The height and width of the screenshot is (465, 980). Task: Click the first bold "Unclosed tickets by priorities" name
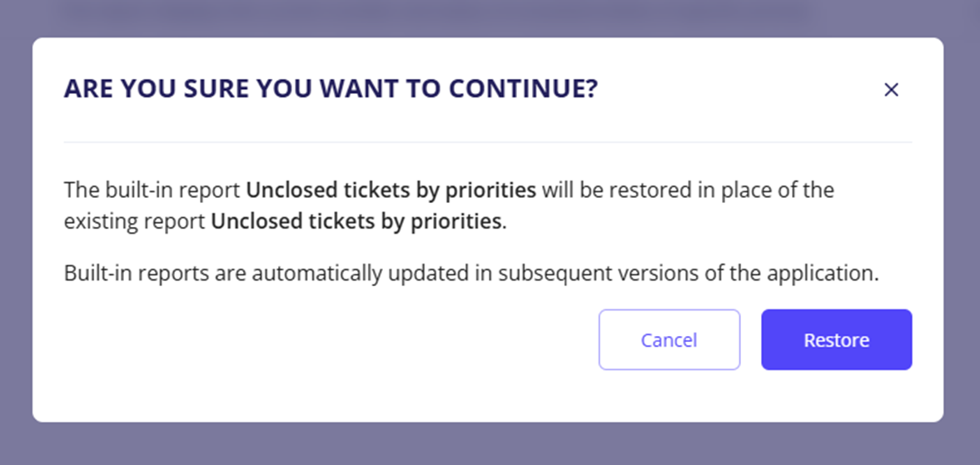point(391,190)
